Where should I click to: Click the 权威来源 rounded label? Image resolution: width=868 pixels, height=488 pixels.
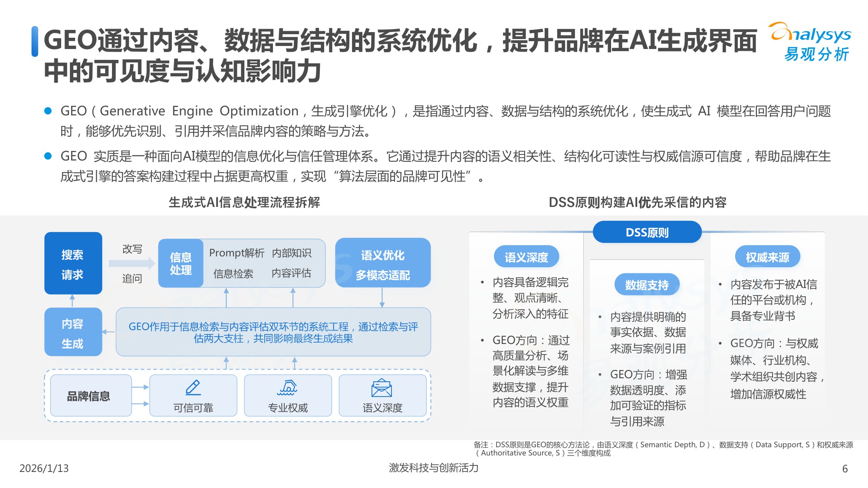point(768,257)
